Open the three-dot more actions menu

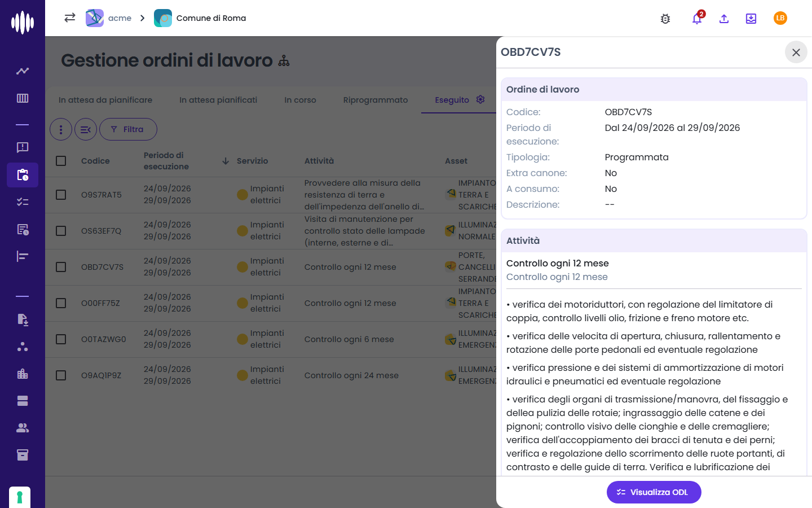[61, 129]
